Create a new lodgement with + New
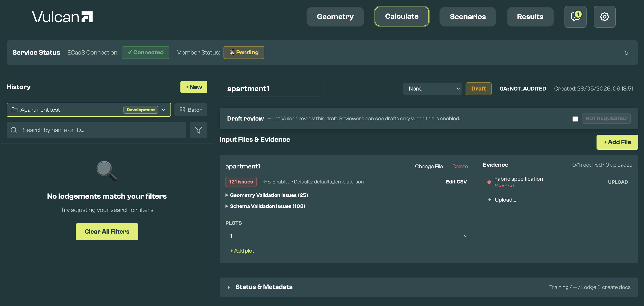 (194, 87)
